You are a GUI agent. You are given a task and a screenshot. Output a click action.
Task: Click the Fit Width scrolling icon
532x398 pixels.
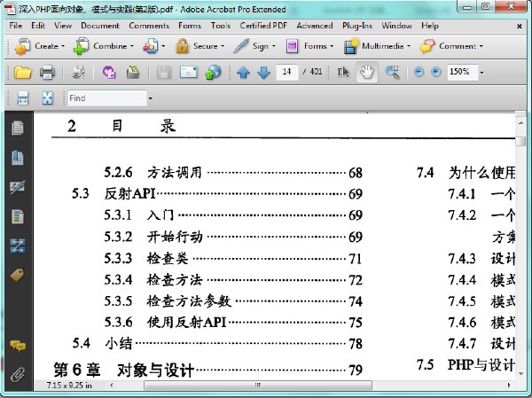(23, 98)
